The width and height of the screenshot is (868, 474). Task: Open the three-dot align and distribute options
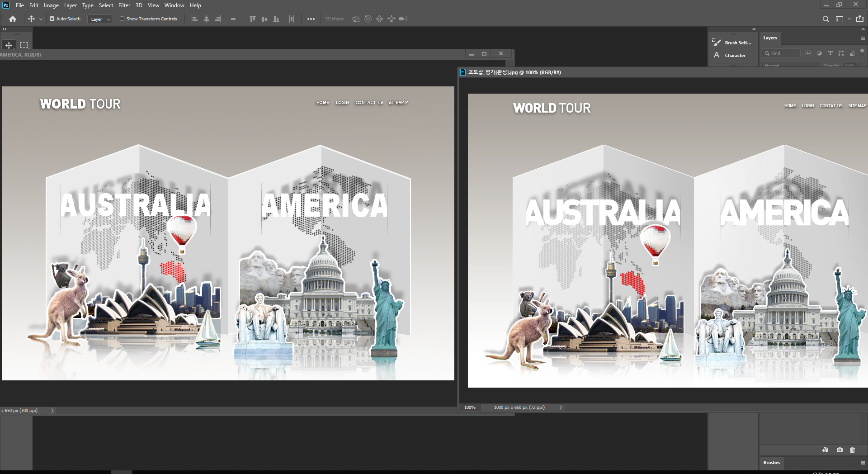tap(311, 19)
